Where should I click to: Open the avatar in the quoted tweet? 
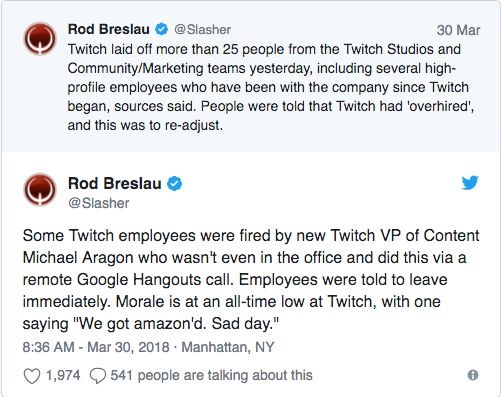[40, 39]
